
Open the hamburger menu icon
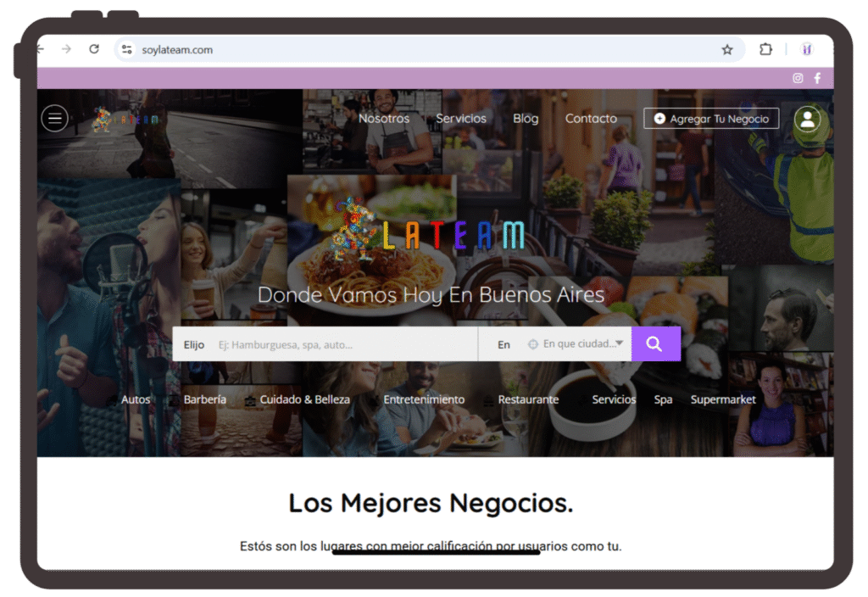(55, 119)
